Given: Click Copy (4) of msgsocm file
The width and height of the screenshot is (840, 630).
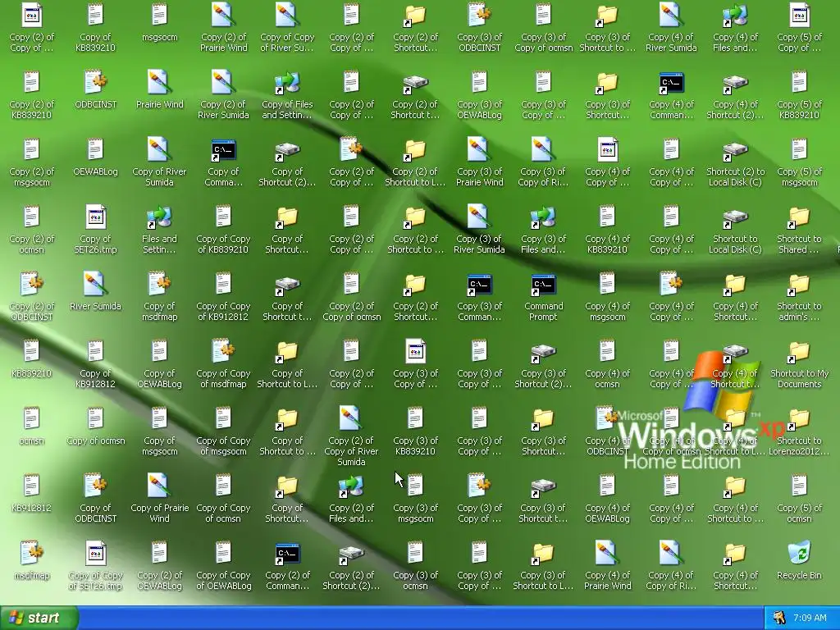Looking at the screenshot, I should tap(607, 285).
